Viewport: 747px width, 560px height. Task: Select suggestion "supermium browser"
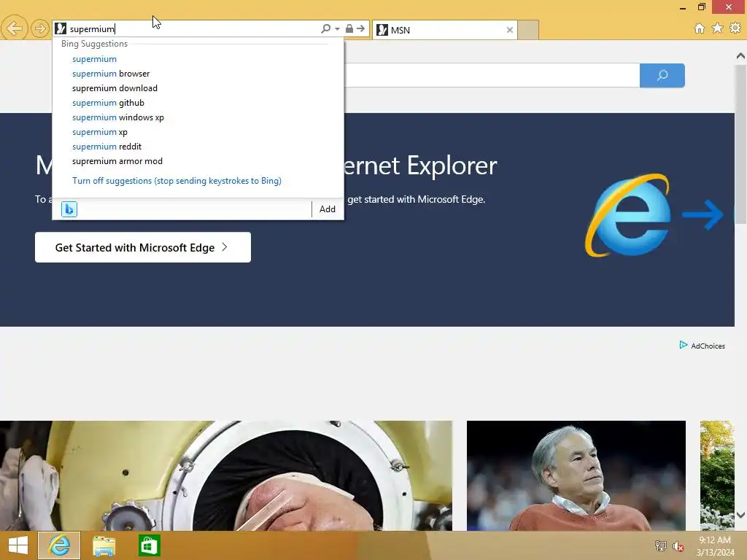pos(111,74)
